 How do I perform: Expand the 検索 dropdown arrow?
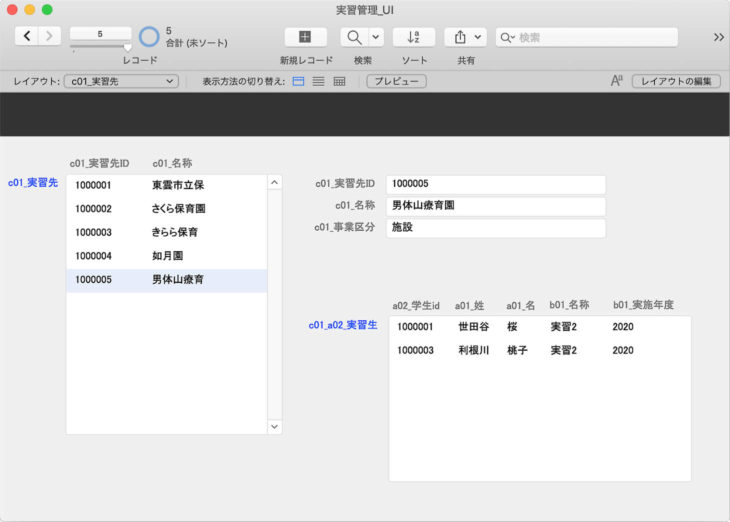click(x=376, y=37)
